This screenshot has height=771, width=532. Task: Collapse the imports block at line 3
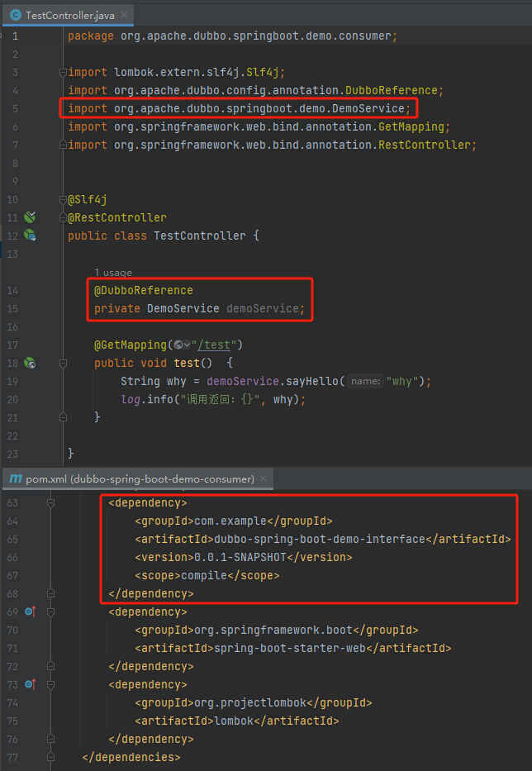point(63,72)
